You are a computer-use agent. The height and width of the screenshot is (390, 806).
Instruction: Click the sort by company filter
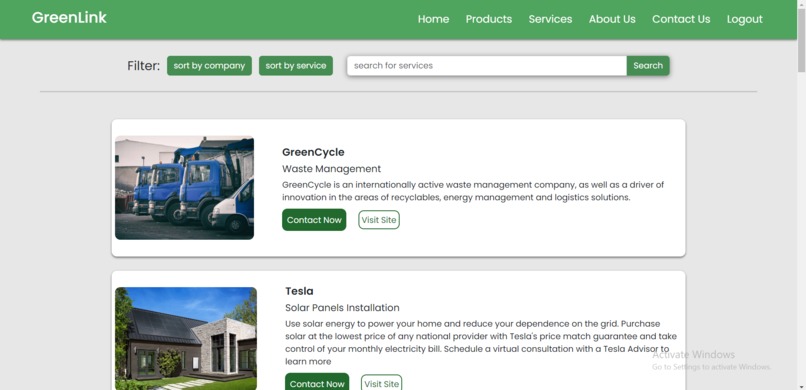click(209, 66)
